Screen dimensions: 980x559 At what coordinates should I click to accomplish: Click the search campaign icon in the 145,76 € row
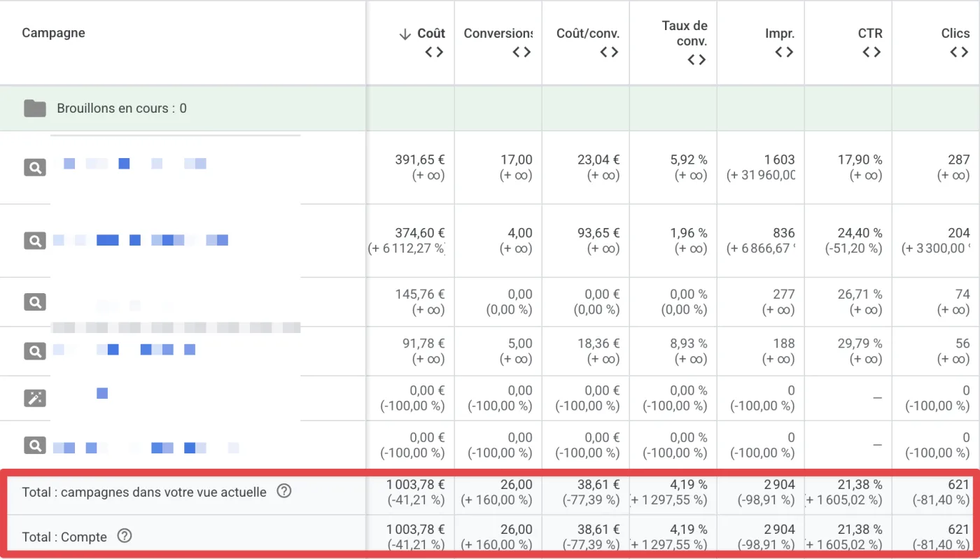click(x=34, y=302)
